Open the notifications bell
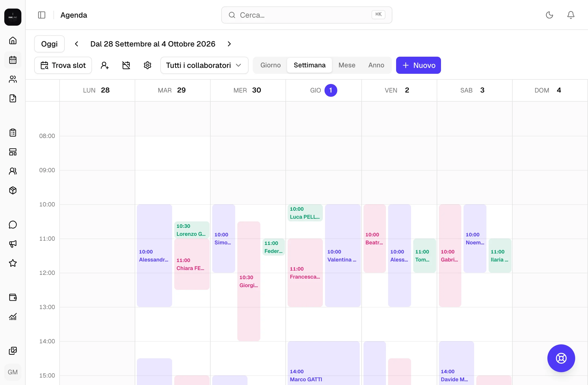Viewport: 588px width, 385px height. (x=571, y=15)
